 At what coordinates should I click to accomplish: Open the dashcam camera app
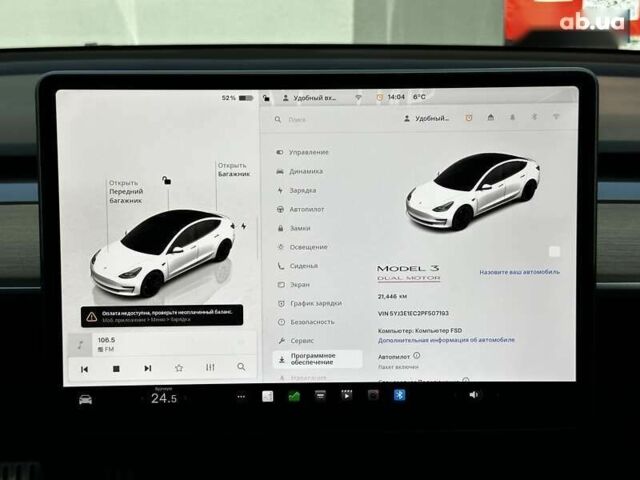point(373,395)
